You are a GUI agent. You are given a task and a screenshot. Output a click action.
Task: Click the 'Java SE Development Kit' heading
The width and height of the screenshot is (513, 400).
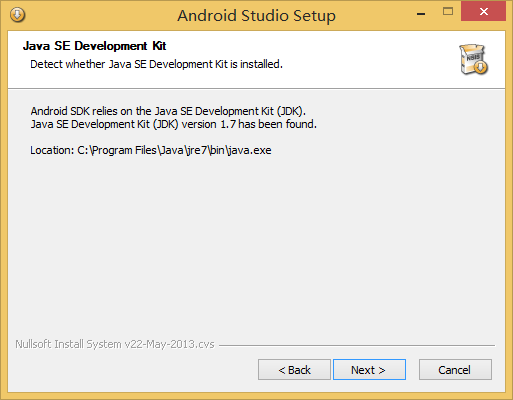(x=94, y=46)
